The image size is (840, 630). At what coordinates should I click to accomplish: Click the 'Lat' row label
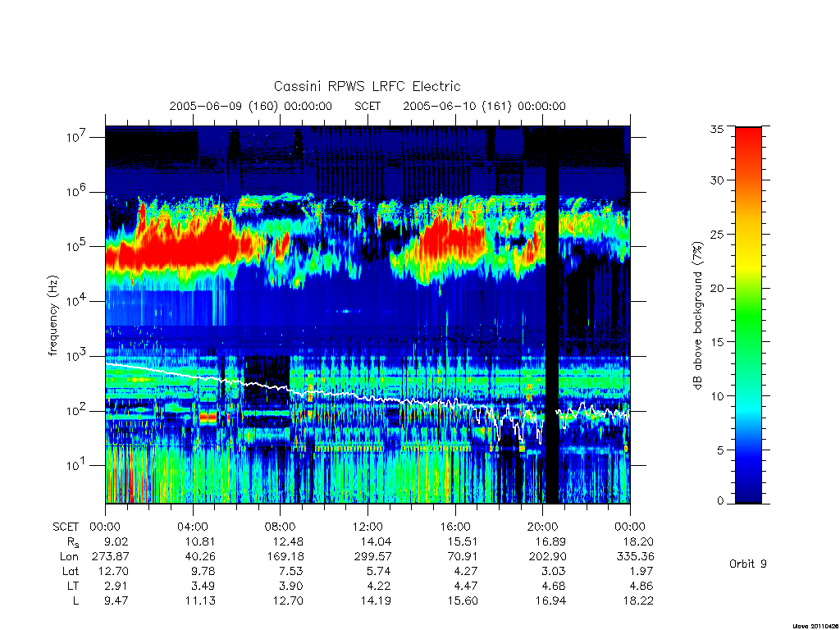(x=71, y=571)
